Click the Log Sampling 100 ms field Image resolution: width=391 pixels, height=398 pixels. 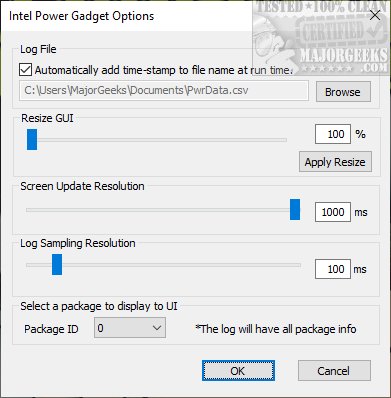[333, 269]
